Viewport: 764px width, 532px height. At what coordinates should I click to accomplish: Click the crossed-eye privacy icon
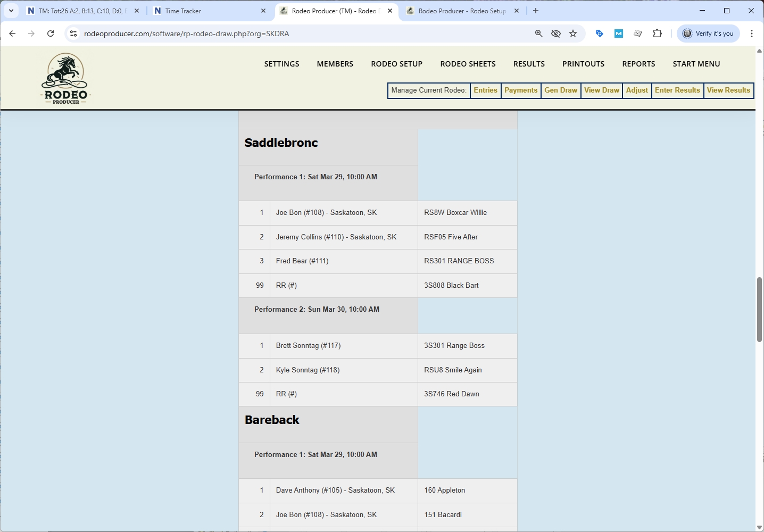[x=556, y=33]
